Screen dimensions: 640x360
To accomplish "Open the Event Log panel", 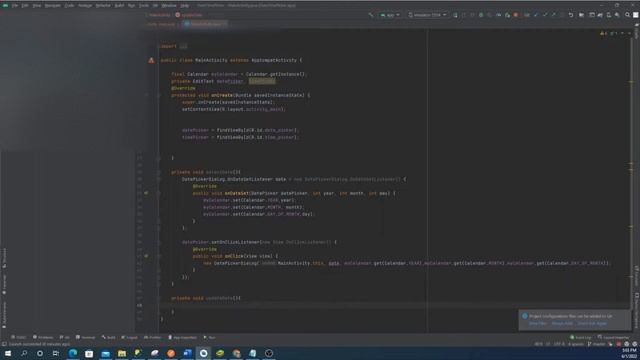I will tap(580, 338).
